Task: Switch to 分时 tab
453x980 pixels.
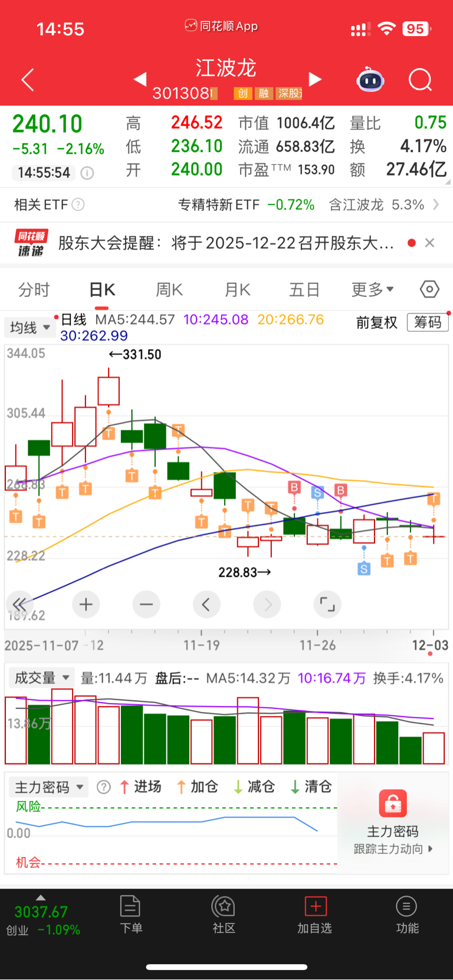Action: tap(34, 290)
